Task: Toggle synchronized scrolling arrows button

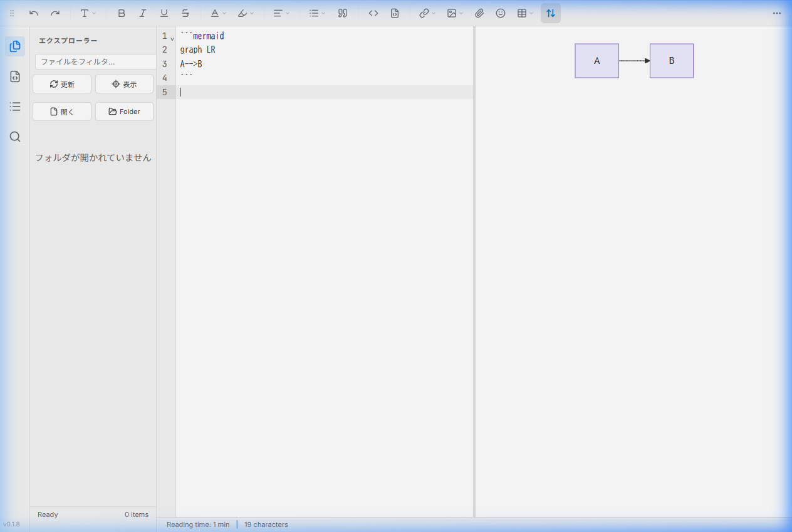Action: point(551,13)
